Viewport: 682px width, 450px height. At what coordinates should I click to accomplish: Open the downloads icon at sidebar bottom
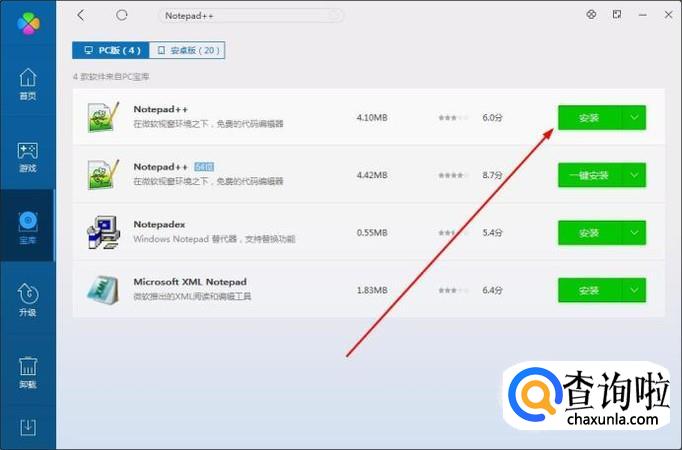click(x=28, y=427)
